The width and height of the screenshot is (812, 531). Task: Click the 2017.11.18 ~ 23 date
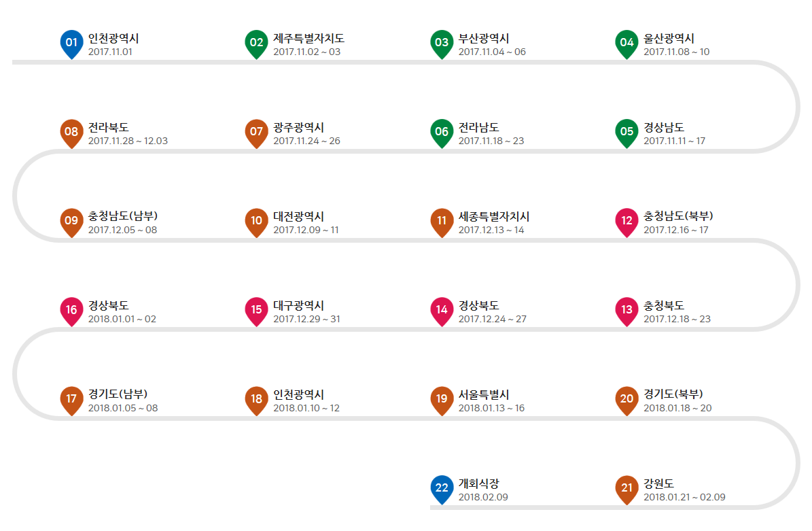tap(491, 141)
